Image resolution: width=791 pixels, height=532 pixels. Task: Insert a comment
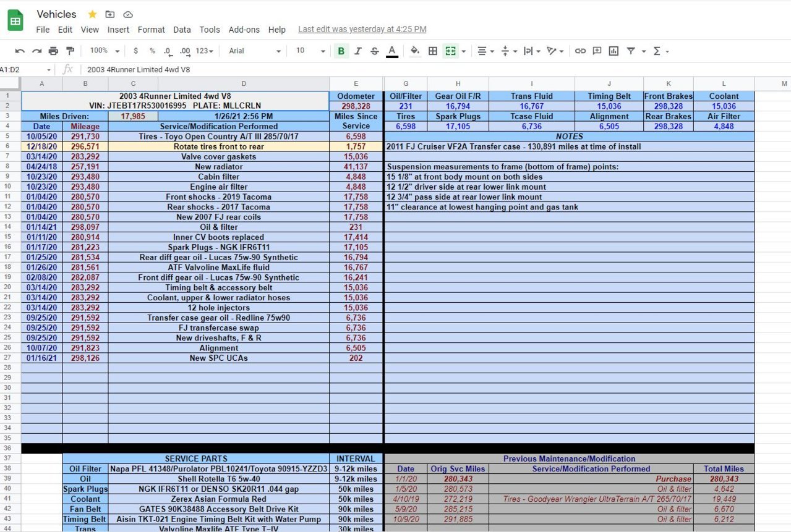(x=597, y=51)
